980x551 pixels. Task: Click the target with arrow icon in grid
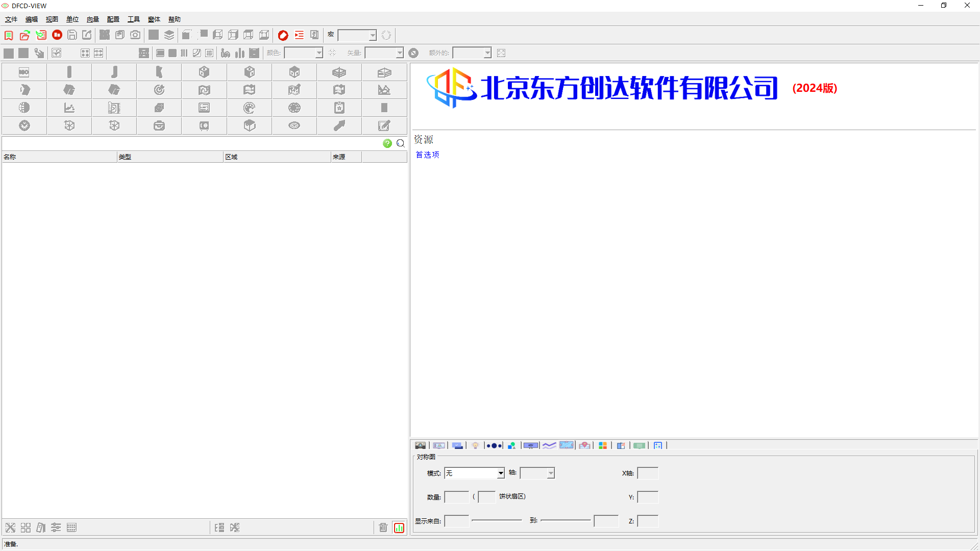point(159,90)
